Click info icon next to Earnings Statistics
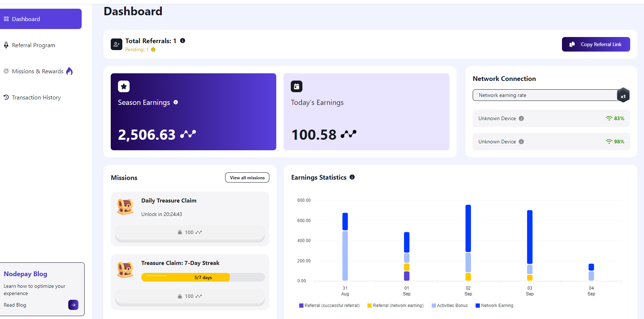Viewport: 644px width, 319px height. [352, 177]
